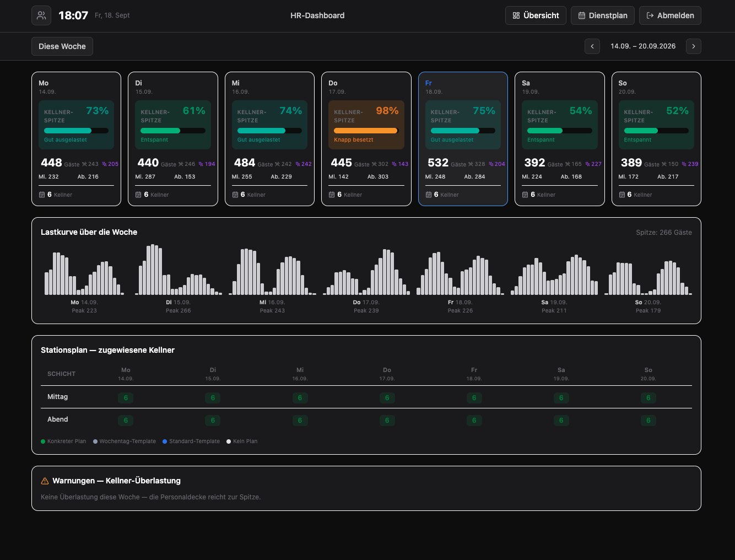
Task: Click the purple icon beside 242 on Wednesday
Action: pos(298,164)
